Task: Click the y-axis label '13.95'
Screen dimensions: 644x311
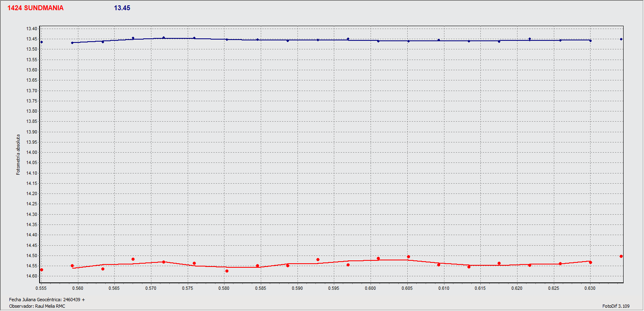Action: (32, 142)
